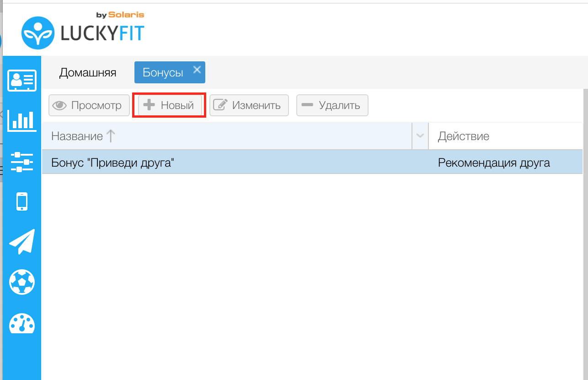The width and height of the screenshot is (588, 380).
Task: Create a new bonus with Новый
Action: pos(169,105)
